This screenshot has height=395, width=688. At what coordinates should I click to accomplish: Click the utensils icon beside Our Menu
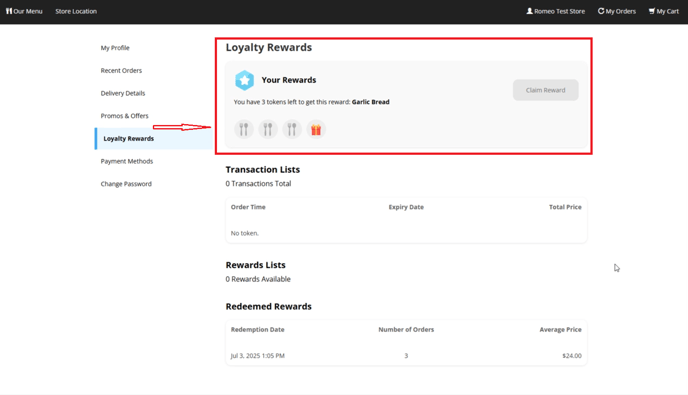pyautogui.click(x=9, y=11)
